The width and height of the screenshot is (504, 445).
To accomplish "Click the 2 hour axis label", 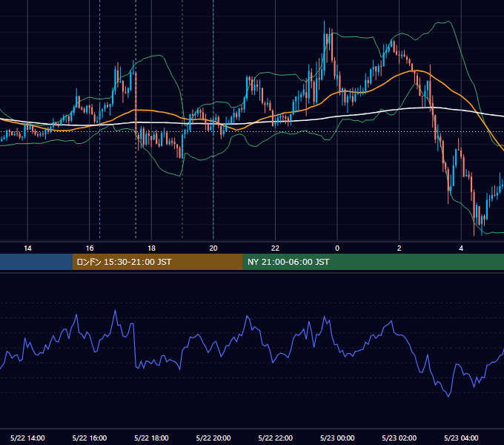I will [x=399, y=248].
